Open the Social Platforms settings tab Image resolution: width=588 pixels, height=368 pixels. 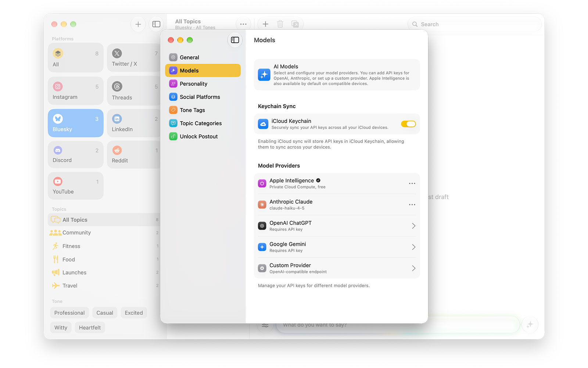pyautogui.click(x=203, y=97)
